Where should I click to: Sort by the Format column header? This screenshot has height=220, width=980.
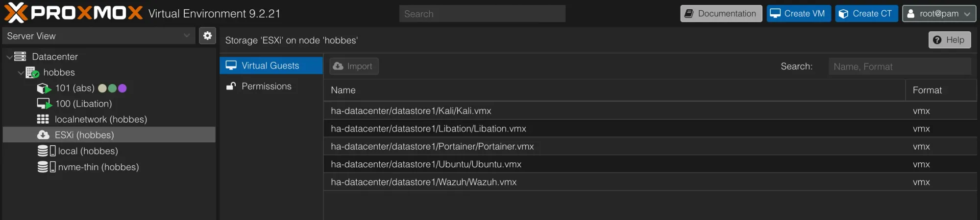pos(941,90)
